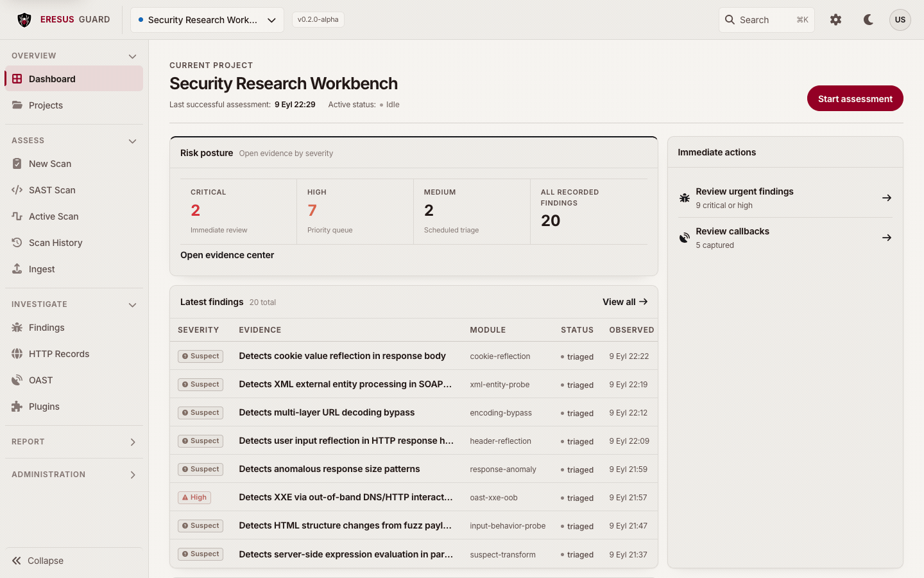Open multi-layer URL decoding bypass finding
924x578 pixels.
click(327, 412)
